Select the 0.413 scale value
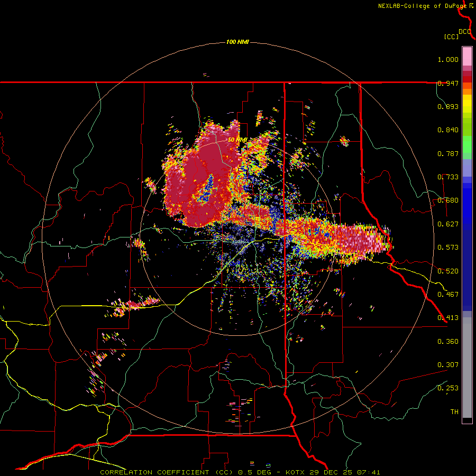Screen dimensions: 476x476 [448, 318]
